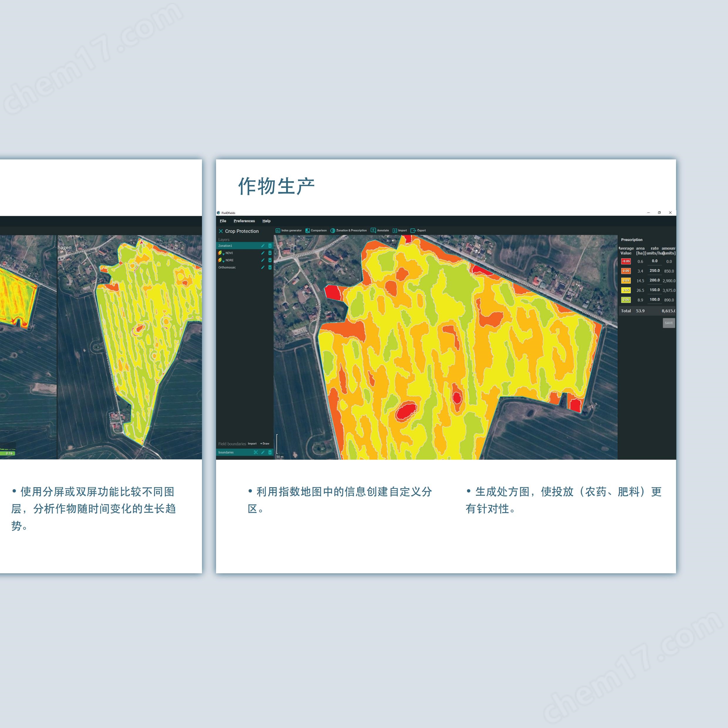Viewport: 728px width, 728px height.
Task: Minimize the Pix4Dfields window
Action: (x=648, y=213)
